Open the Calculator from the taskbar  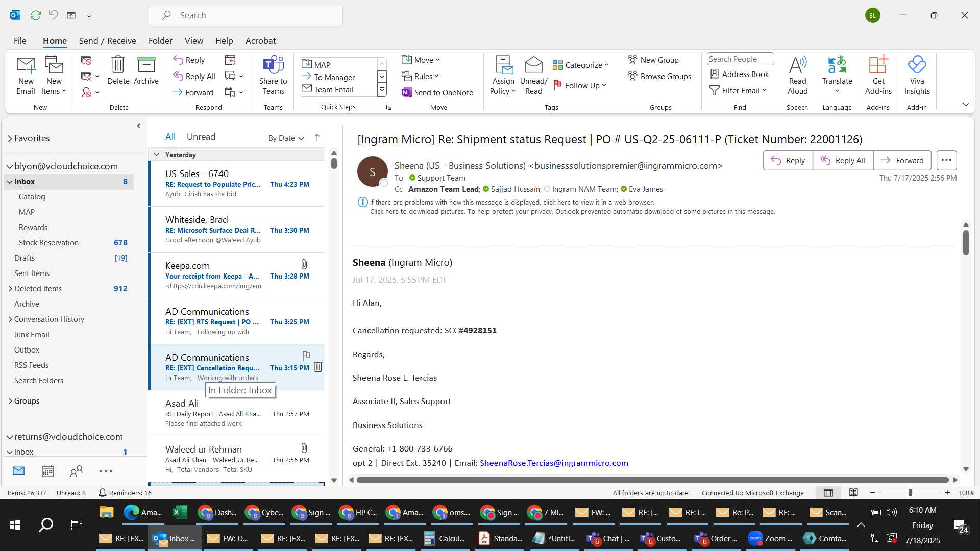tap(444, 538)
